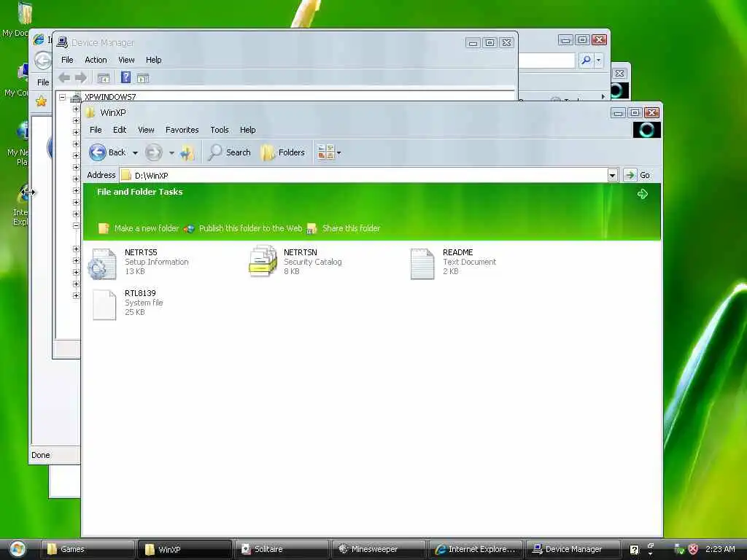Go back using the Back button in WinXP window
Image resolution: width=747 pixels, height=560 pixels.
[107, 152]
